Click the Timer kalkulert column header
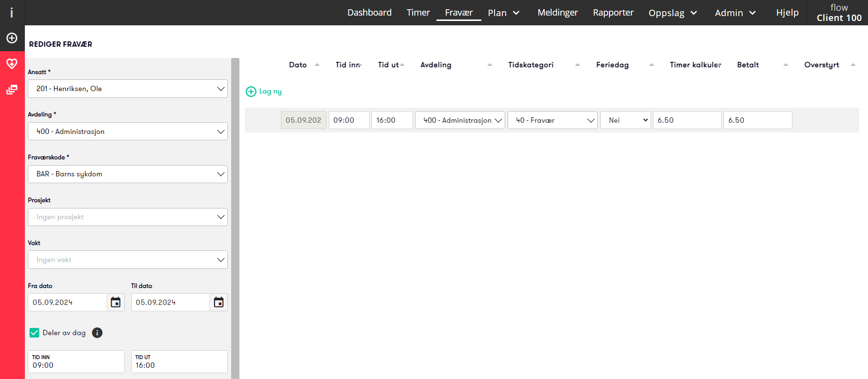The height and width of the screenshot is (379, 868). (x=695, y=65)
